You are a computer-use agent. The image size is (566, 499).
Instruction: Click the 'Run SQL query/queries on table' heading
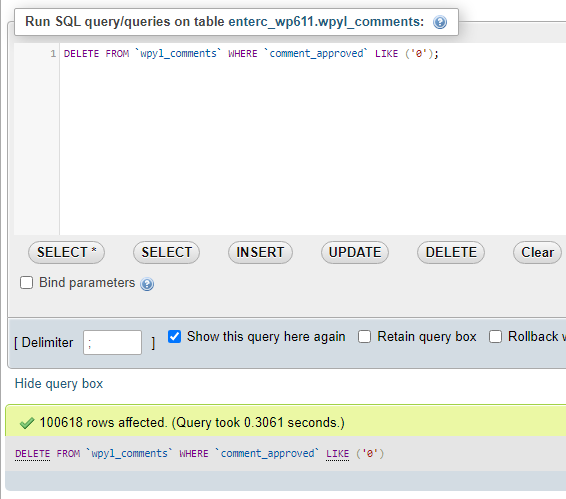coord(224,22)
